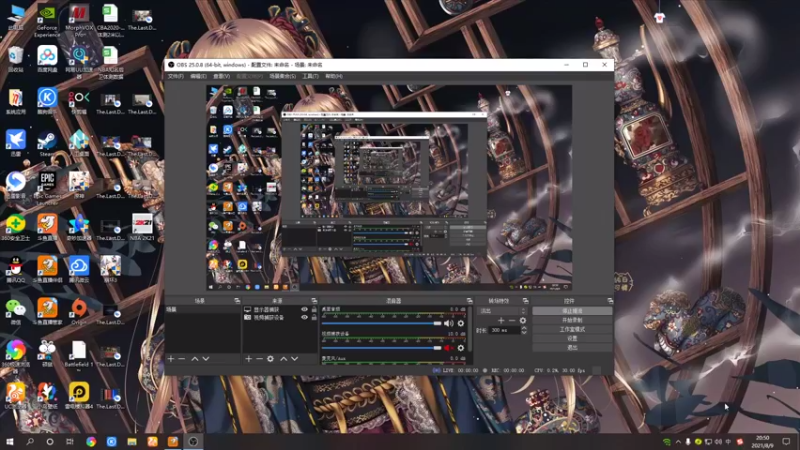Screen dimensions: 800x450
Task: Click the OBS preview canvas
Action: click(x=389, y=188)
